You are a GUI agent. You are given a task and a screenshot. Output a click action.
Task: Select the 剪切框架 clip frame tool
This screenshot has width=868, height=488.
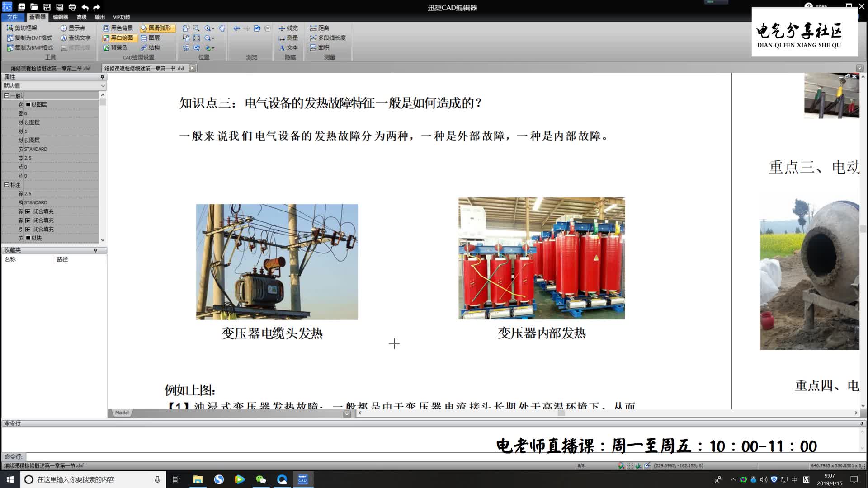(x=22, y=28)
